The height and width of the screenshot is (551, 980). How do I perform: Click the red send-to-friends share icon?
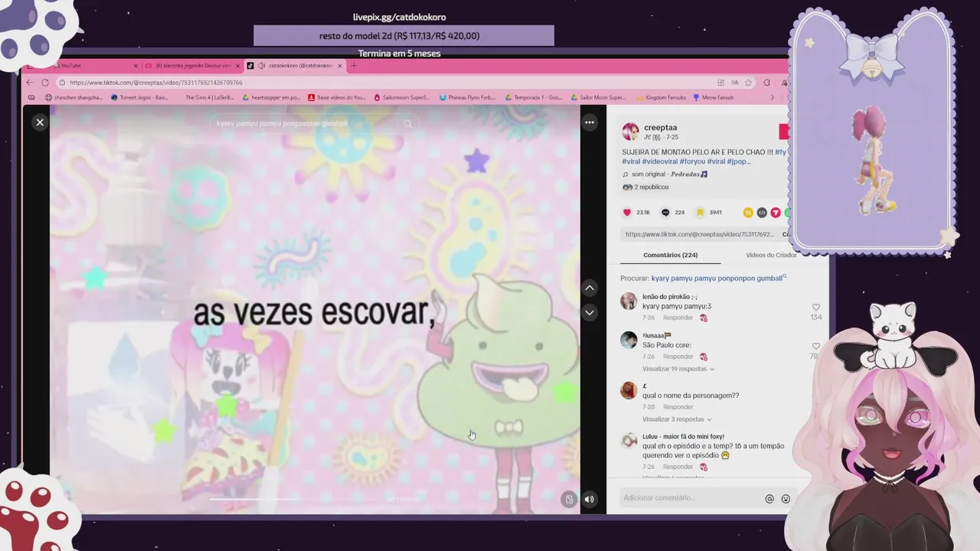point(776,212)
